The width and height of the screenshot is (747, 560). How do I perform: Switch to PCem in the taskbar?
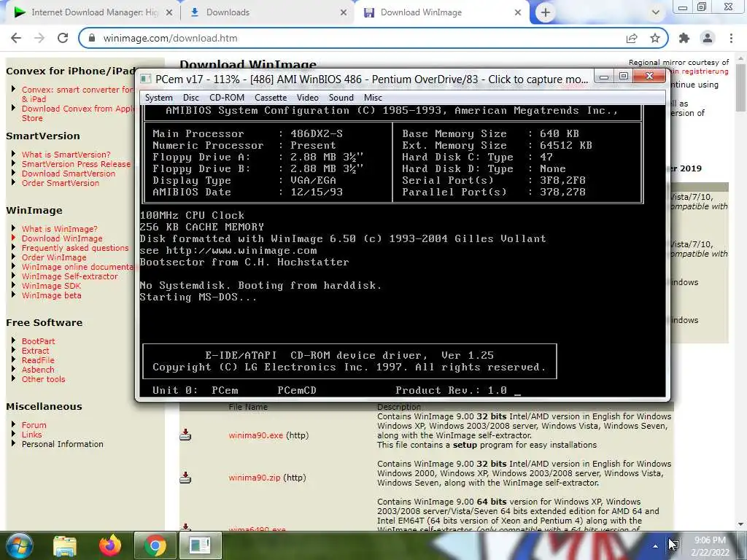coord(200,545)
